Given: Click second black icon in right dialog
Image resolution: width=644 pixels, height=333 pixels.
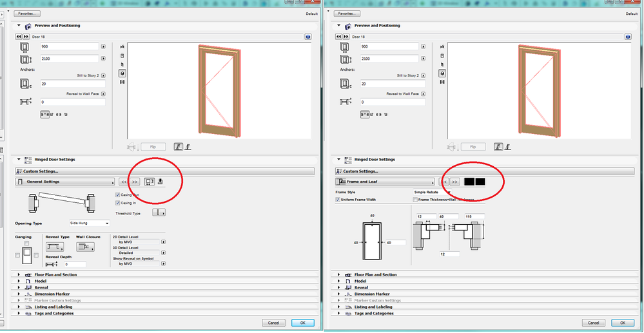Looking at the screenshot, I should tap(480, 182).
